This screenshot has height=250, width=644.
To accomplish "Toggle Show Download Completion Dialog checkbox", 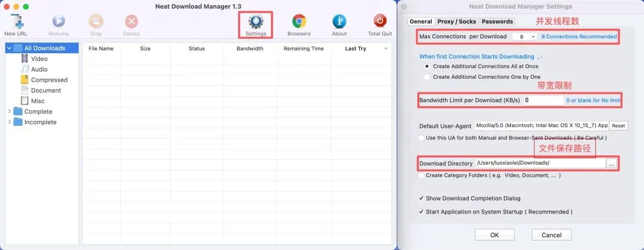I will 421,198.
